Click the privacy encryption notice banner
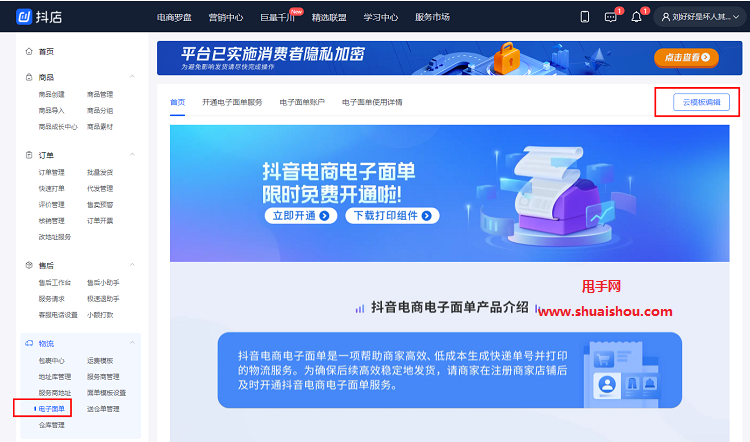750x442 pixels. click(450, 58)
